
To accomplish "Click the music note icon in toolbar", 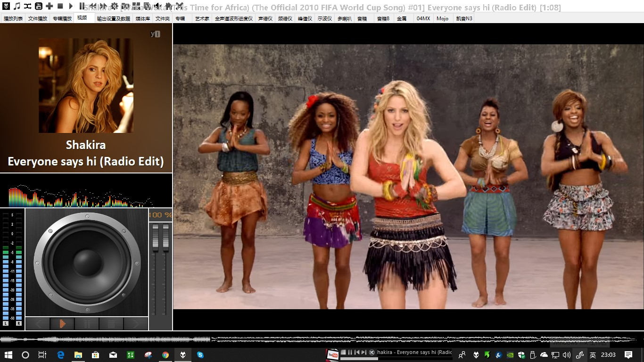I will coord(17,6).
